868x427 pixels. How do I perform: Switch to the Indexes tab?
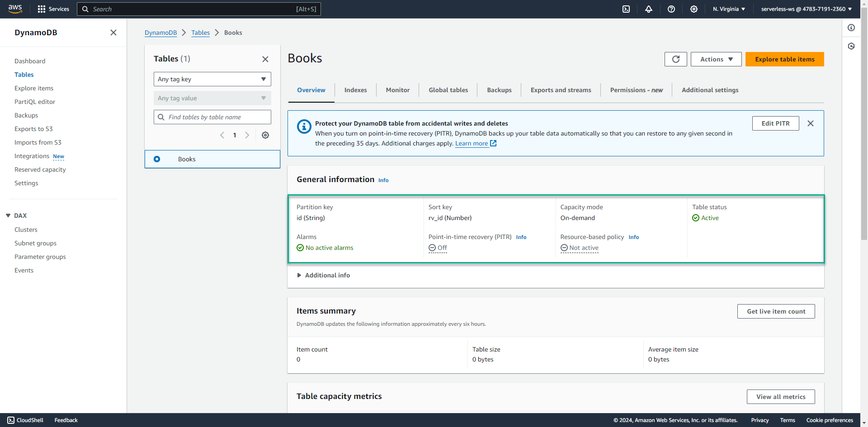pos(356,90)
